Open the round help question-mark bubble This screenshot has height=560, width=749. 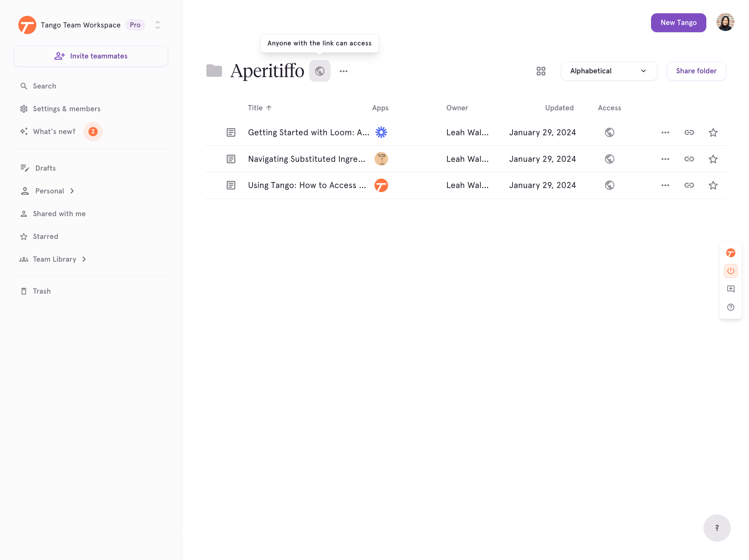pyautogui.click(x=716, y=527)
